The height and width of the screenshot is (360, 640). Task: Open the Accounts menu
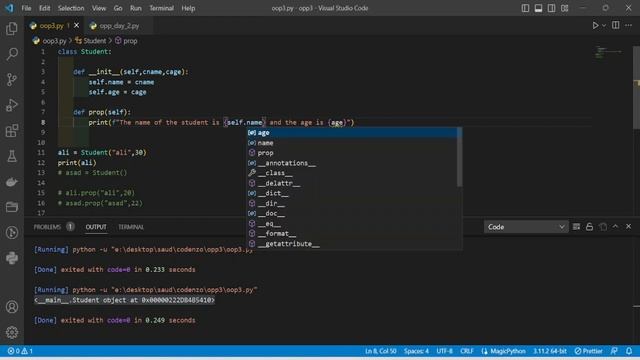pyautogui.click(x=12, y=307)
